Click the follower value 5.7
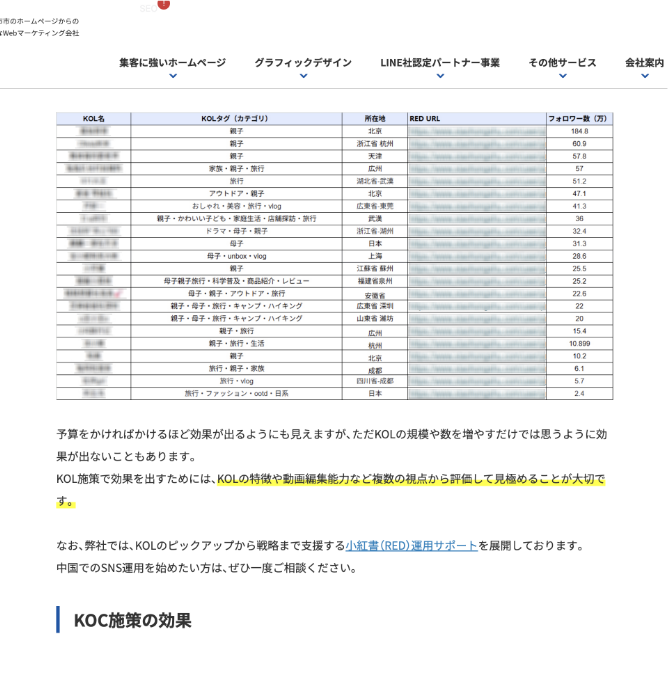 point(579,381)
